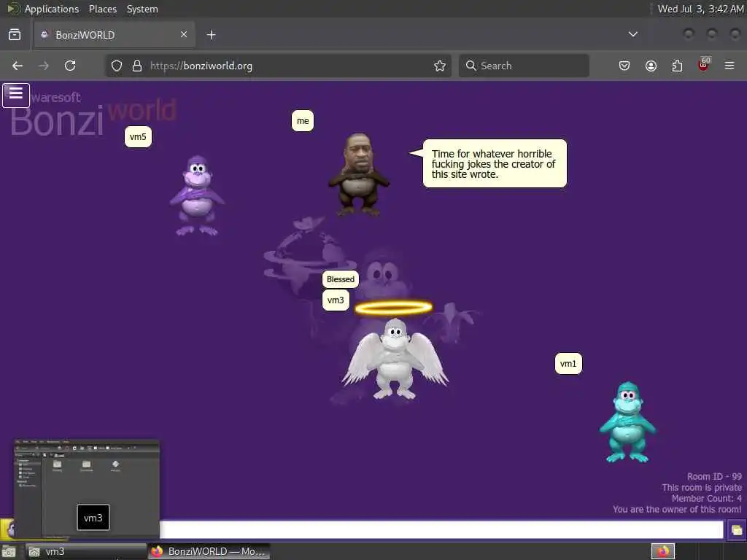Select the BonziWORLD tab
Image resolution: width=747 pixels, height=560 pixels.
[115, 35]
